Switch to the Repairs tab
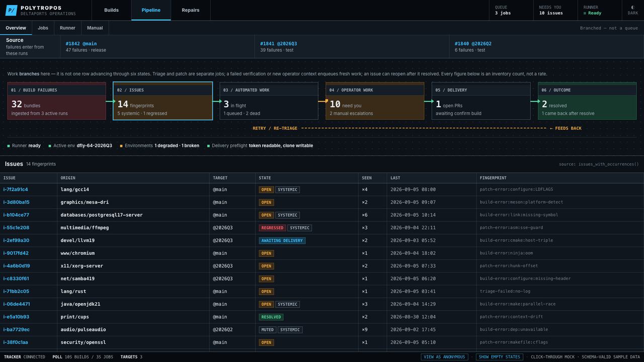Viewport: 644px width, 362px height. point(190,10)
